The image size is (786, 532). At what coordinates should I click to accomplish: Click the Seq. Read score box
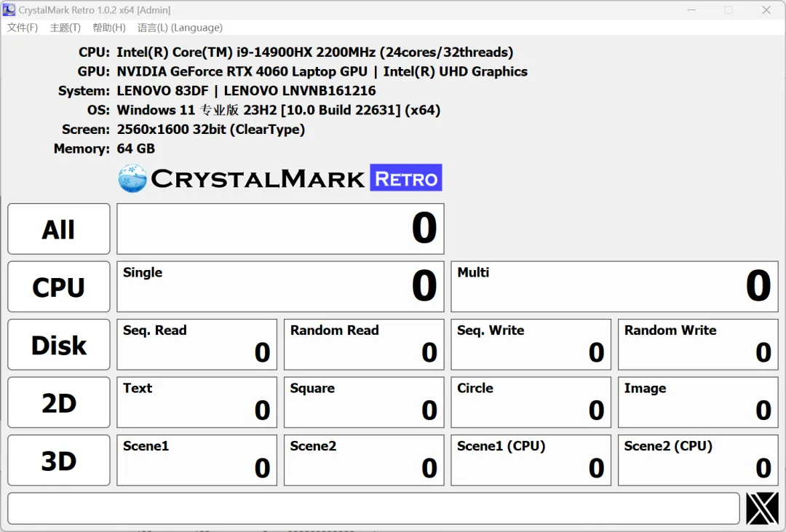[197, 344]
